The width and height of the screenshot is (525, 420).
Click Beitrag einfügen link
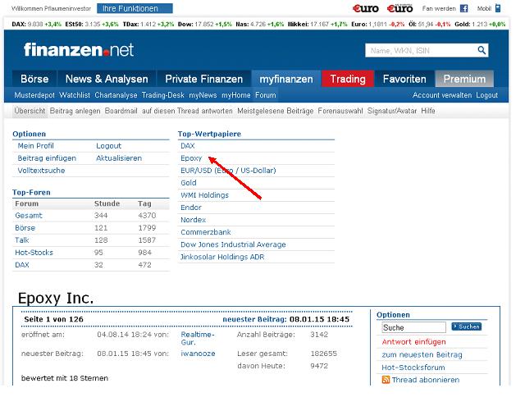[47, 158]
